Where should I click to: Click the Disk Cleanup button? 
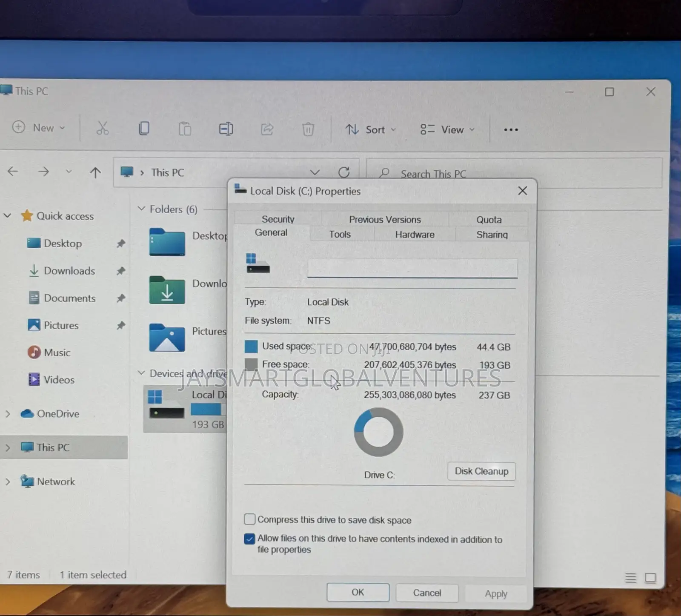click(x=481, y=471)
